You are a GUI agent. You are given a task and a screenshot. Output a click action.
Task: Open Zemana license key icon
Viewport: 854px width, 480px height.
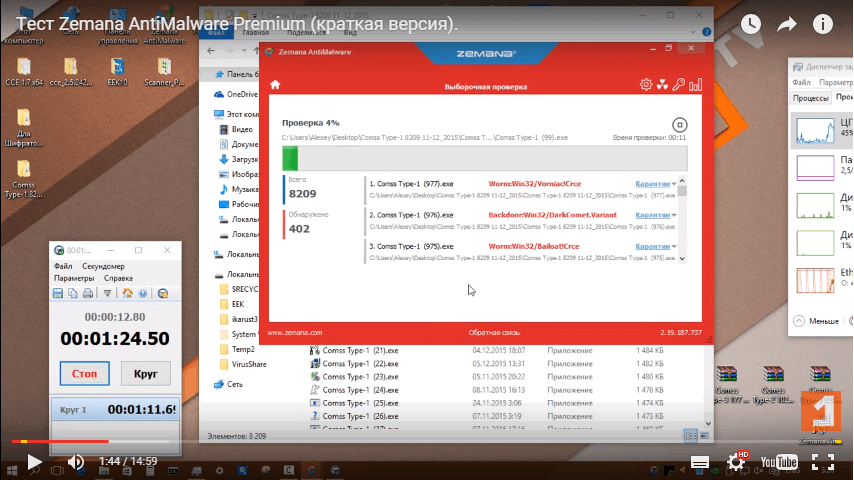[x=679, y=84]
